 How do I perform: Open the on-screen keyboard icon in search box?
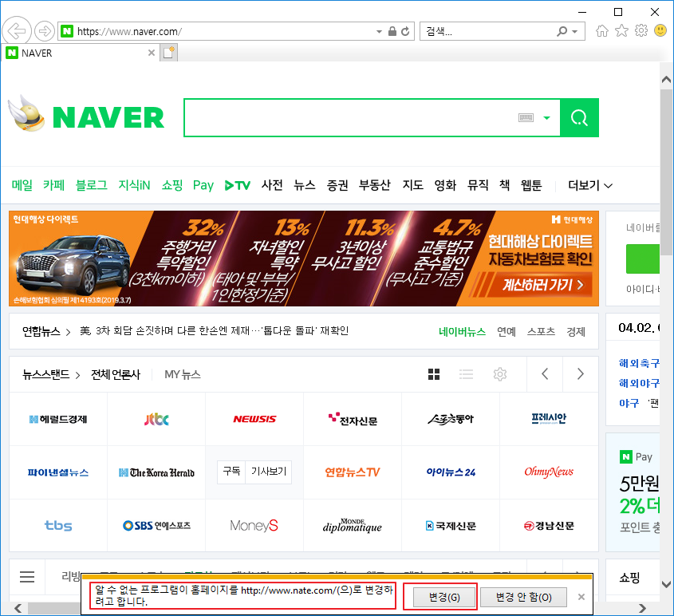click(x=526, y=118)
